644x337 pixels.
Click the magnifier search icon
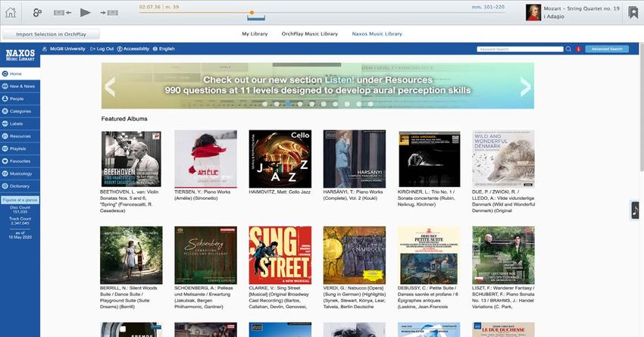568,49
